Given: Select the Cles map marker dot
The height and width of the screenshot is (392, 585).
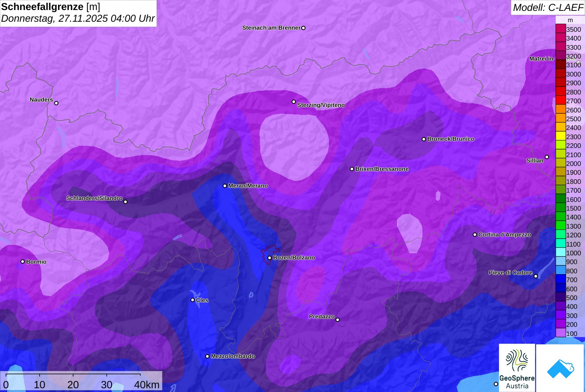Looking at the screenshot, I should (x=193, y=300).
